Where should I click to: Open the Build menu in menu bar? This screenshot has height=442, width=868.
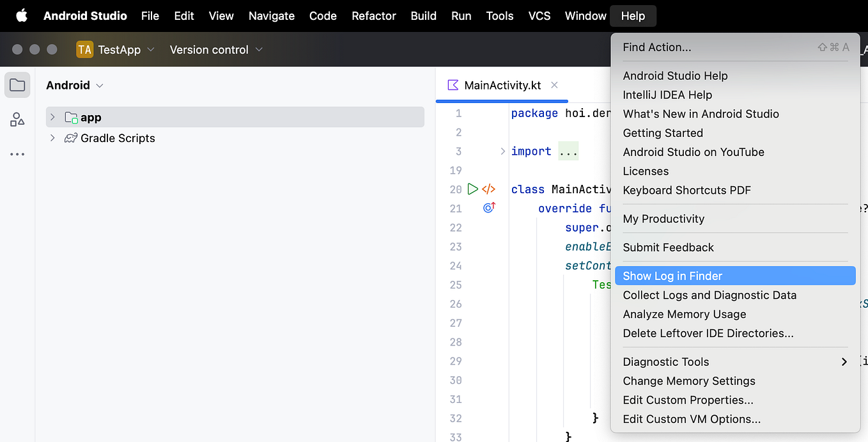coord(423,16)
